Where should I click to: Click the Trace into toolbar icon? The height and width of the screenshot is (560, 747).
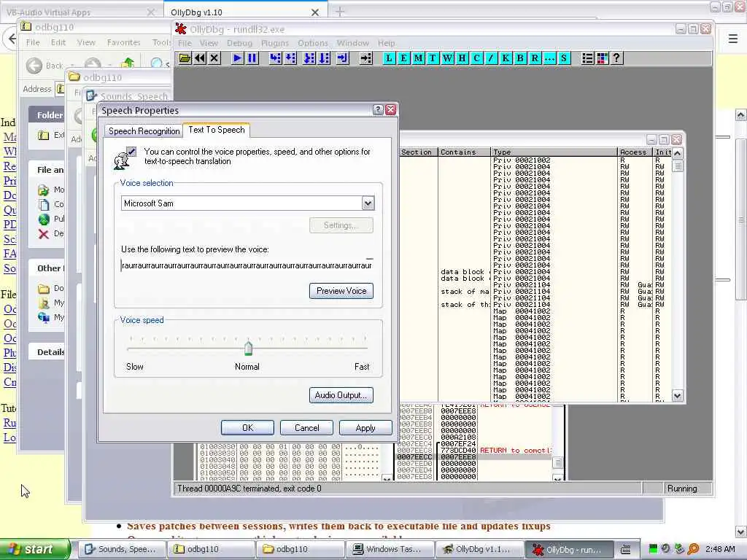click(309, 58)
